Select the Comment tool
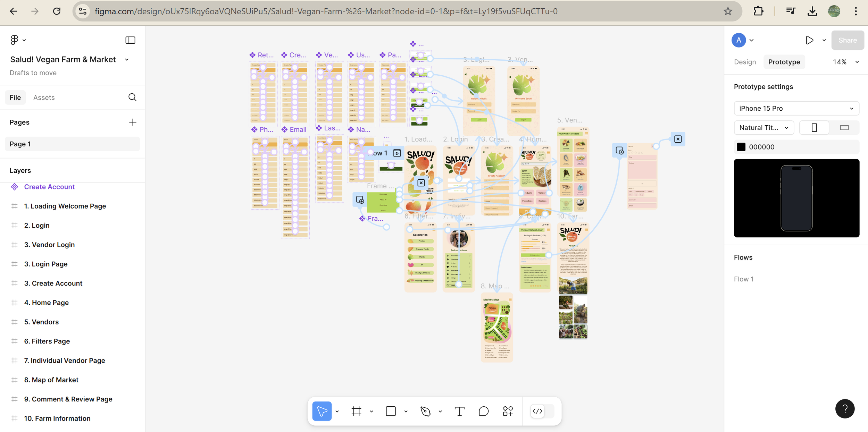 pos(483,411)
